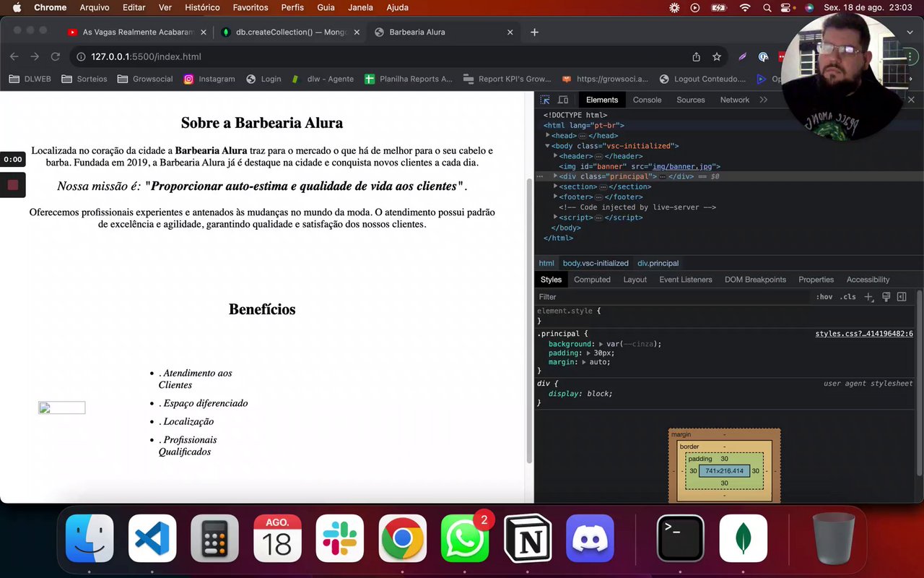Viewport: 924px width, 578px height.
Task: Open the rendering emulation paintbrush icon
Action: point(886,297)
